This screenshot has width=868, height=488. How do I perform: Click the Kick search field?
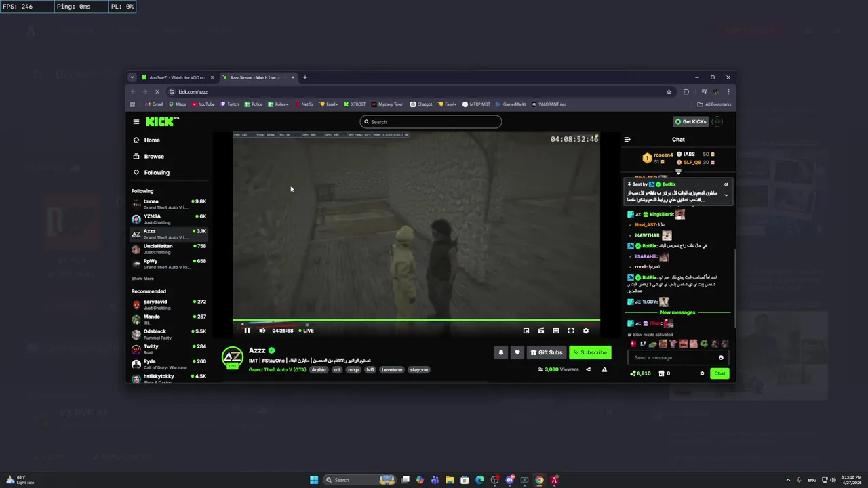point(431,122)
